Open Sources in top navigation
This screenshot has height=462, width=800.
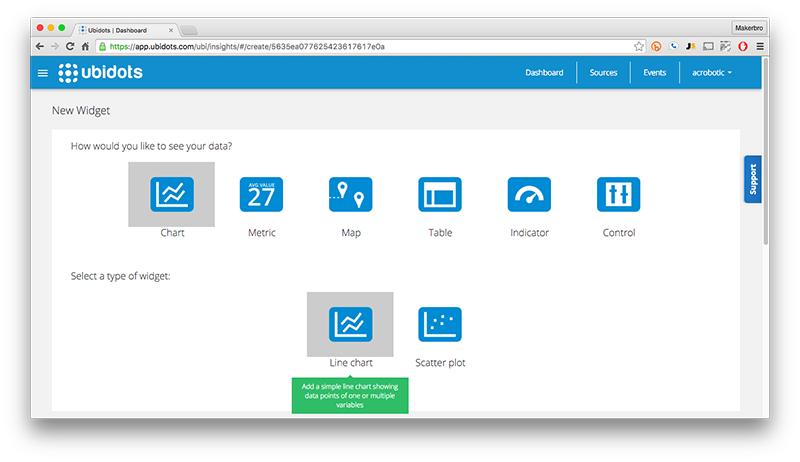point(603,73)
